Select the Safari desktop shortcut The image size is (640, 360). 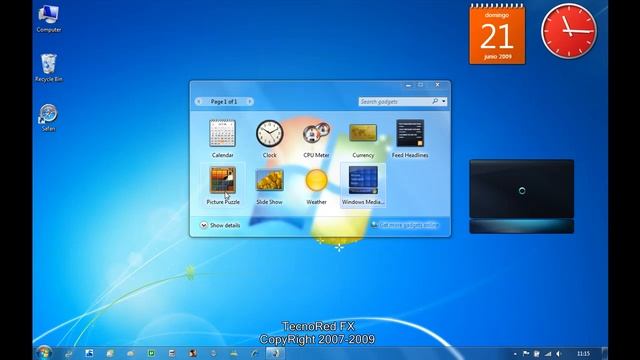(48, 118)
